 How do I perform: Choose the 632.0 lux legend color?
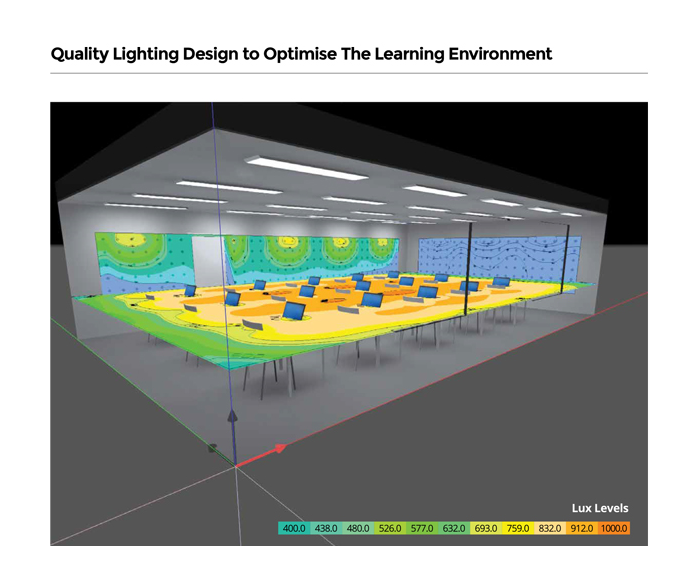(453, 528)
